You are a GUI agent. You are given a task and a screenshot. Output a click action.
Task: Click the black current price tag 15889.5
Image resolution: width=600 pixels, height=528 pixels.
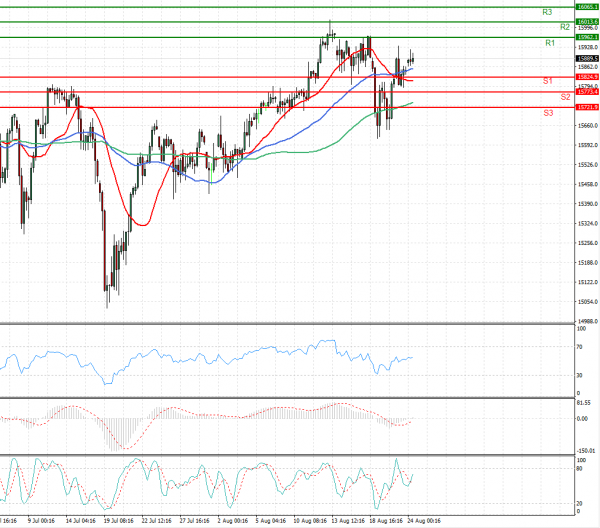[587, 59]
